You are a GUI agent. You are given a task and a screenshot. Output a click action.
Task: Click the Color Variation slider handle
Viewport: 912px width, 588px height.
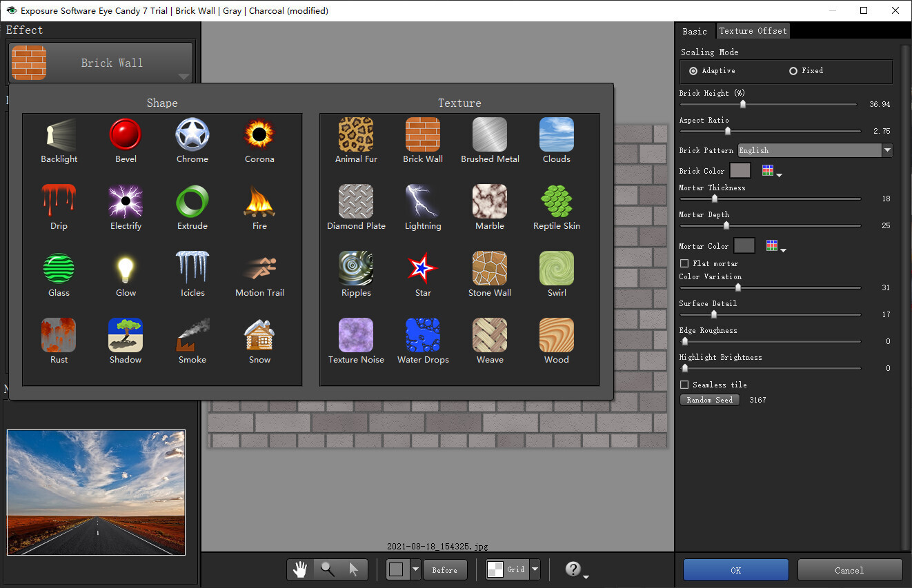737,287
